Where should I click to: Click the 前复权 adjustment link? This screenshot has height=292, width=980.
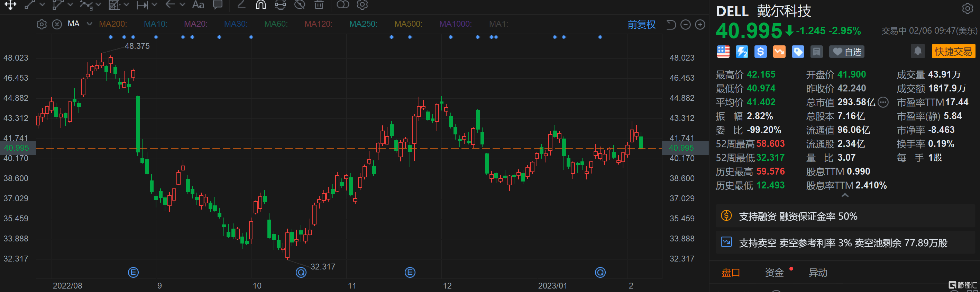(641, 25)
